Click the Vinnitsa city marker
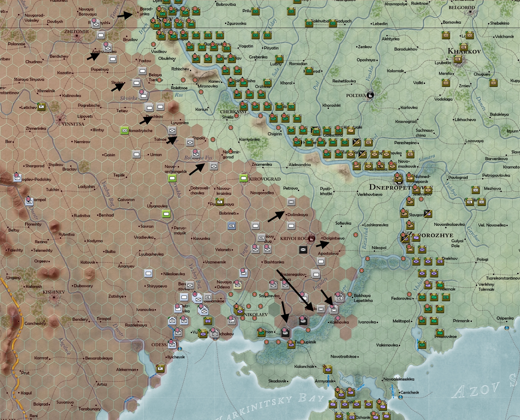 coord(60,120)
